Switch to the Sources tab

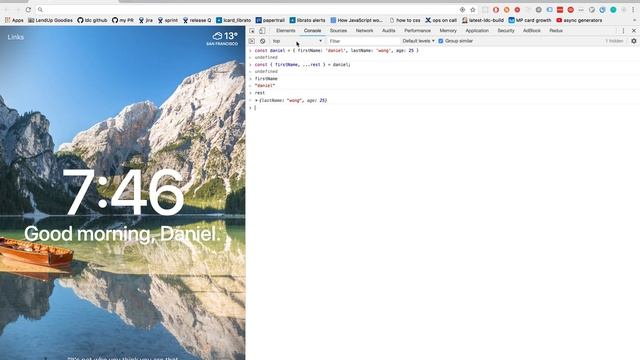point(338,31)
